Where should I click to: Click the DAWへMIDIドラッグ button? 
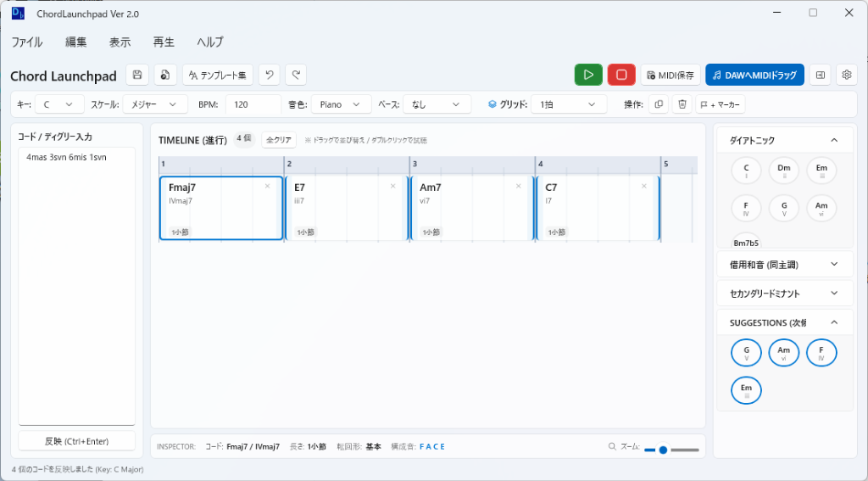coord(754,75)
